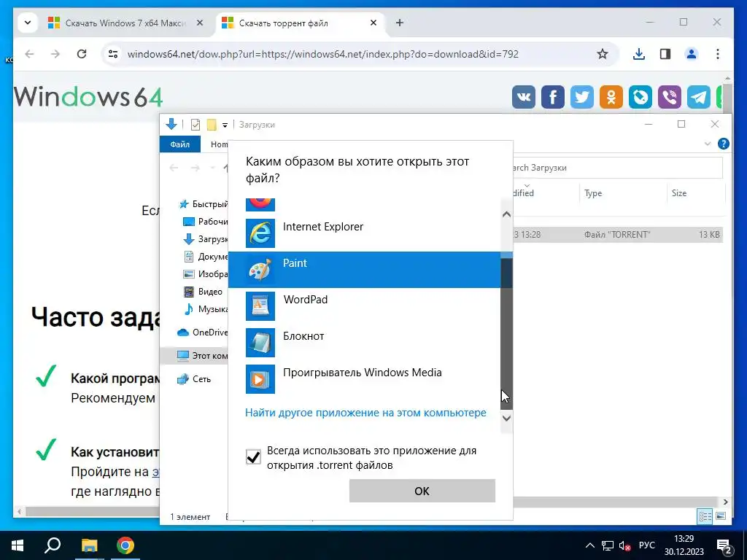747x560 pixels.
Task: Click the search Загрузки field
Action: tap(617, 168)
